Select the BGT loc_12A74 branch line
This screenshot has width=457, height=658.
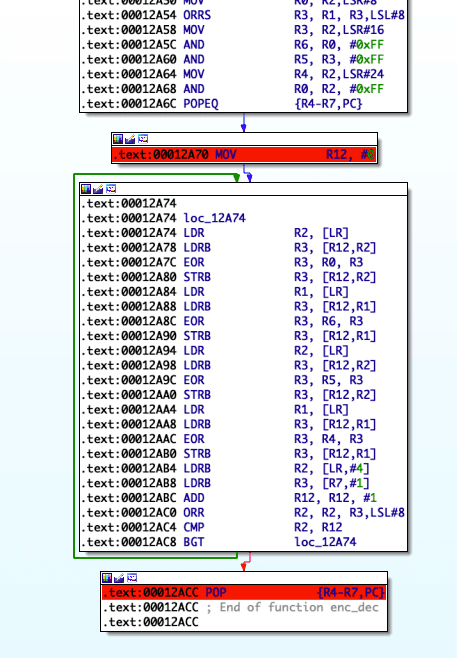pyautogui.click(x=219, y=542)
